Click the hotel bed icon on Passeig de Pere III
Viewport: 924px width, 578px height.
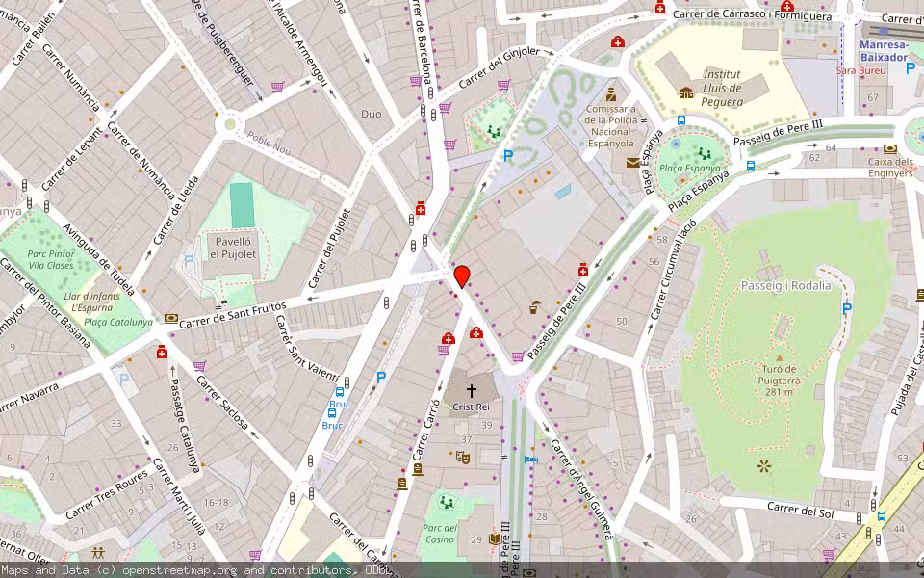point(529,460)
